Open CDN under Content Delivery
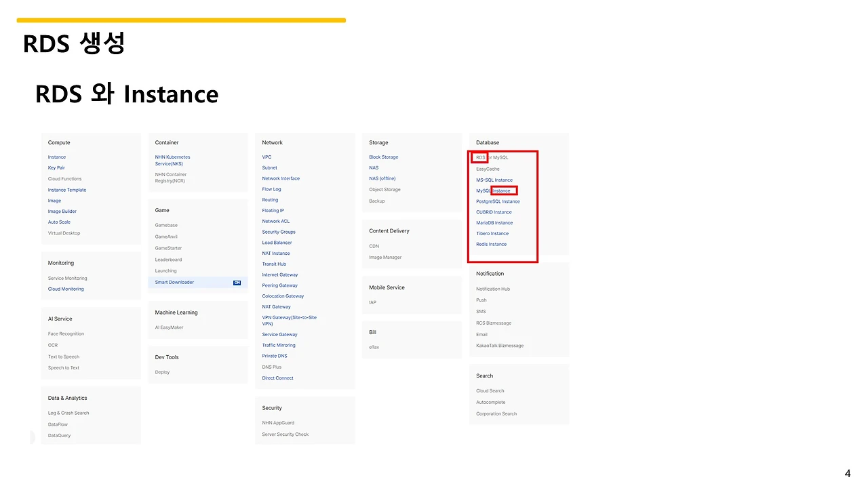Screen dimensions: 868x488 pyautogui.click(x=374, y=247)
